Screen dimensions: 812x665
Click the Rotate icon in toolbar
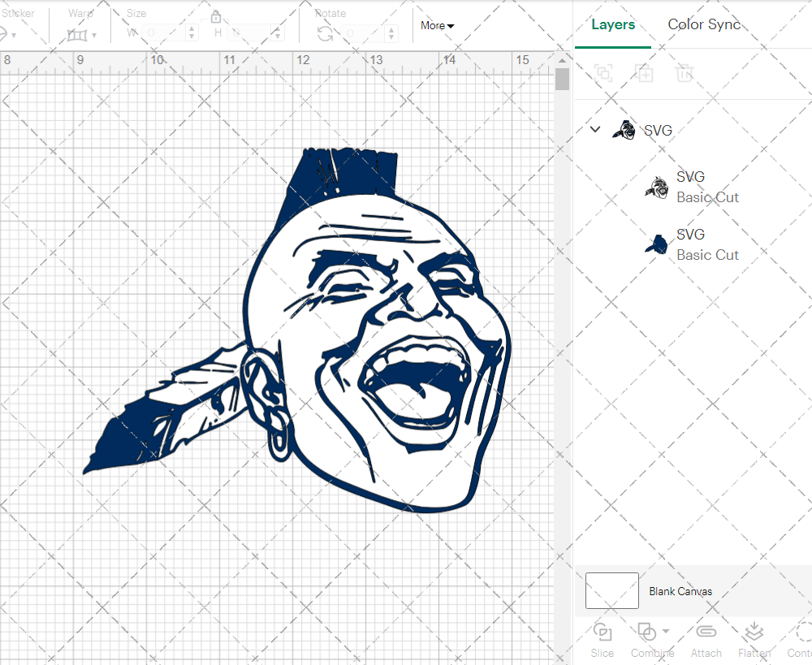325,33
